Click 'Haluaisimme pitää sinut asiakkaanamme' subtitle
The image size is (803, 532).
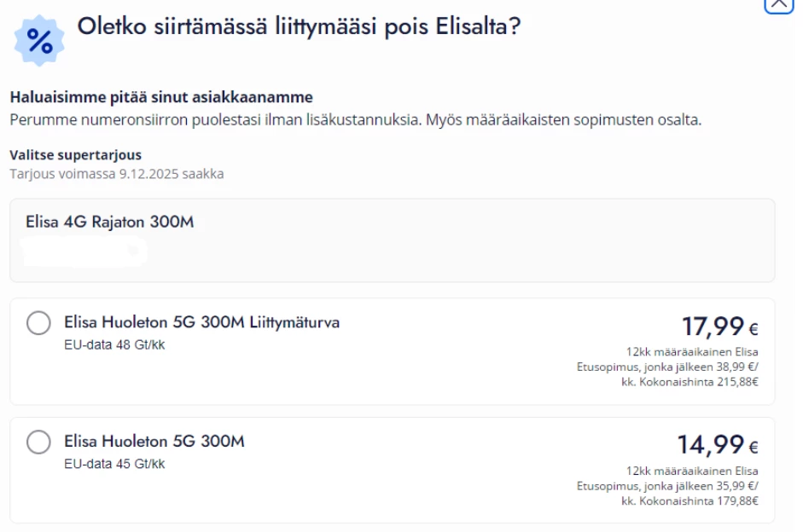coord(161,97)
